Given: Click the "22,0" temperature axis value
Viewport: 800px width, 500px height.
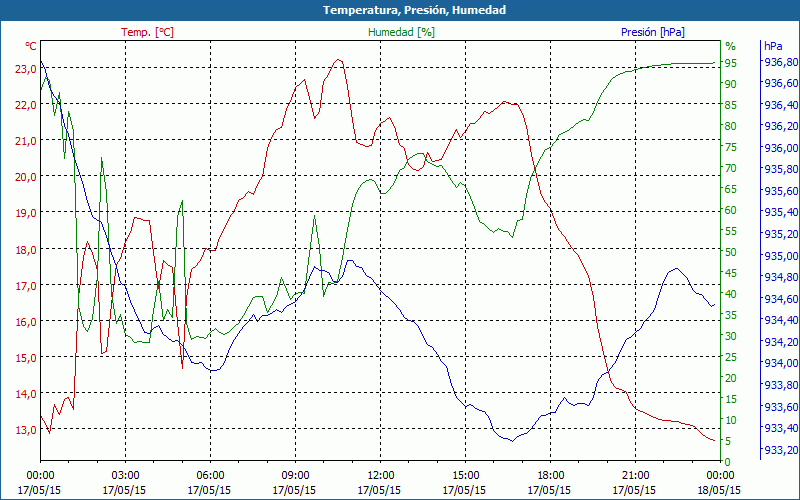Looking at the screenshot, I should click(26, 105).
